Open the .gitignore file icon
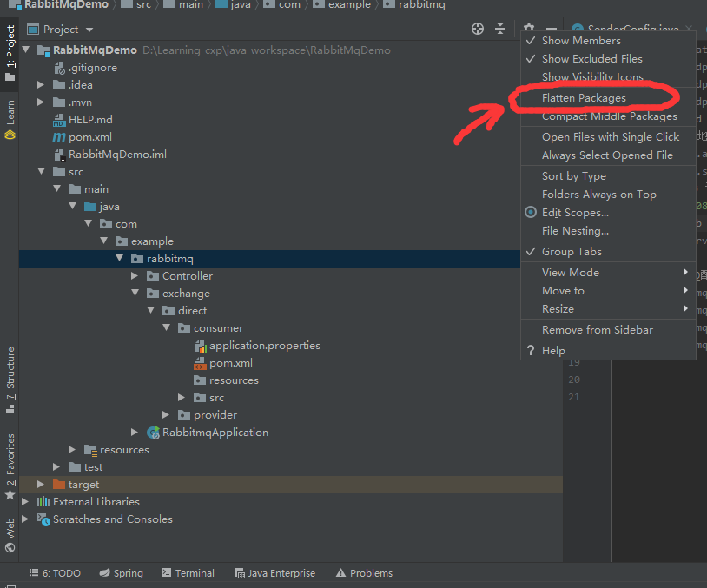The image size is (707, 588). pos(60,68)
